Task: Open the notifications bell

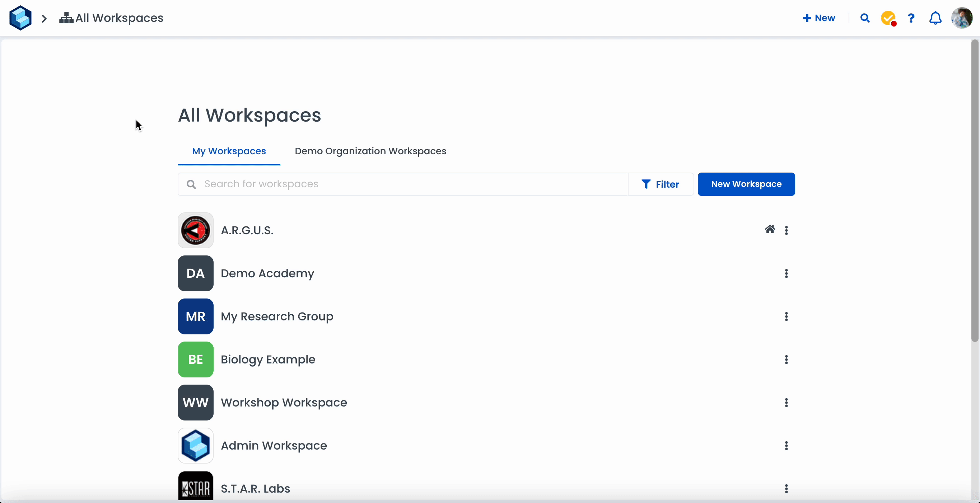Action: pos(935,18)
